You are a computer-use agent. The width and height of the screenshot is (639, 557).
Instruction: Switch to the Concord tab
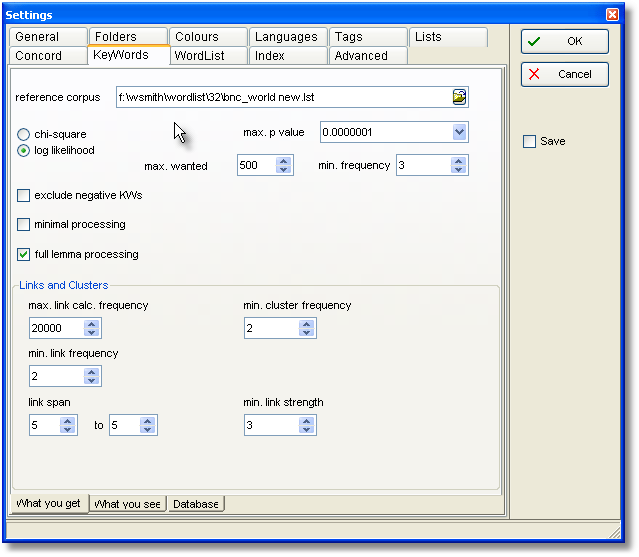39,56
